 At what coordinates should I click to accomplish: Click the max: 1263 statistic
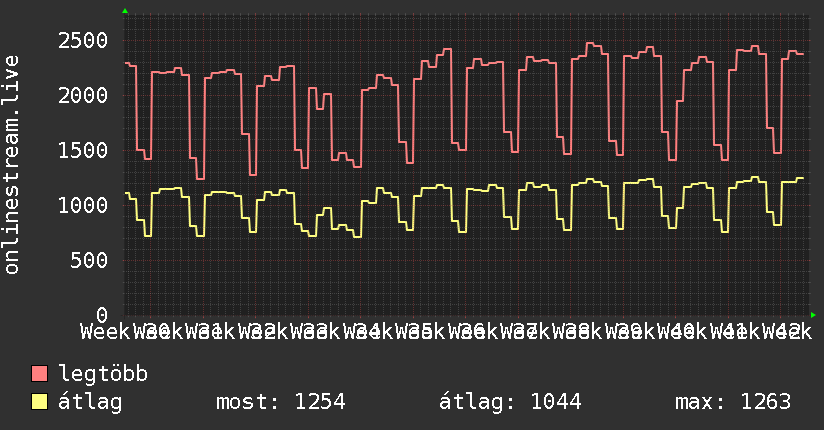[733, 402]
